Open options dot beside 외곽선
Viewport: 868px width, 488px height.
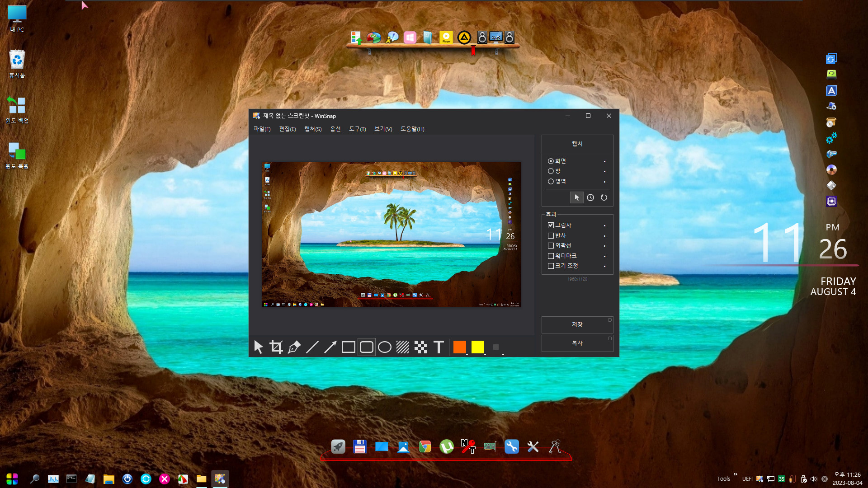click(604, 246)
